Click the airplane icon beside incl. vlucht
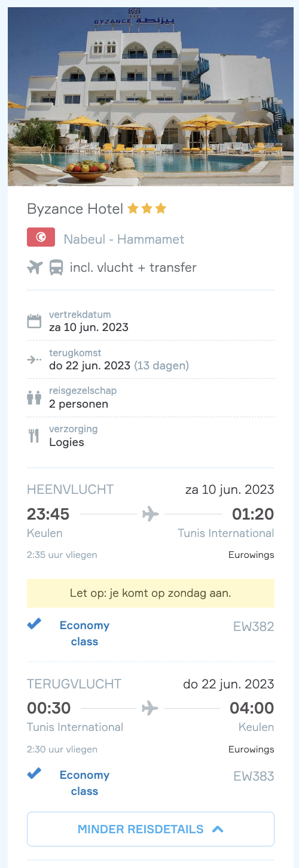Viewport: 299px width, 868px height. coord(35,267)
